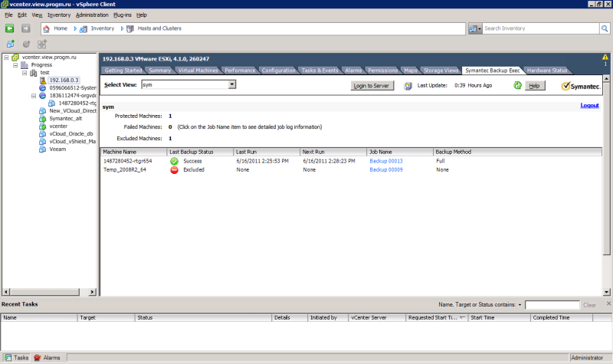
Task: Click the Inventory icon in breadcrumb bar
Action: coord(84,28)
